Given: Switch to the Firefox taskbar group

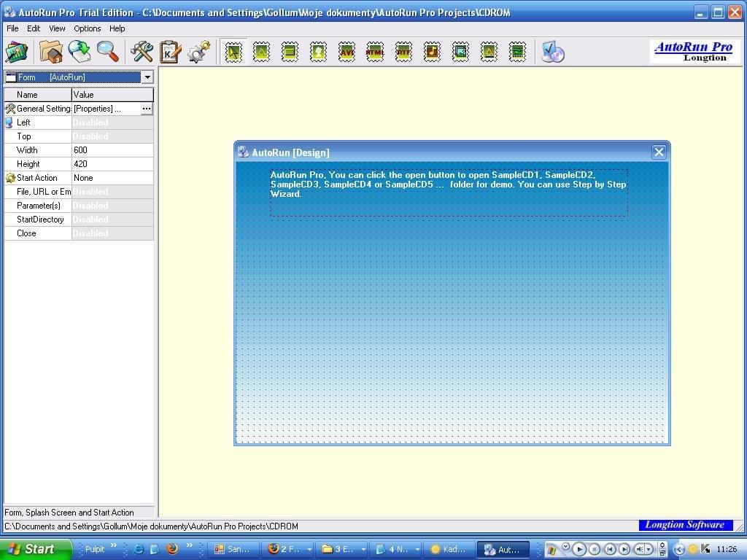Looking at the screenshot, I should click(x=287, y=549).
